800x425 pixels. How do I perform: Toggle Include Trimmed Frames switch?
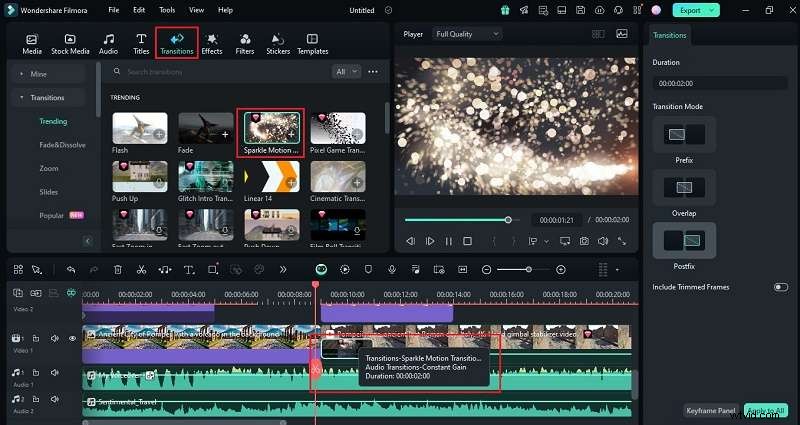[x=781, y=287]
